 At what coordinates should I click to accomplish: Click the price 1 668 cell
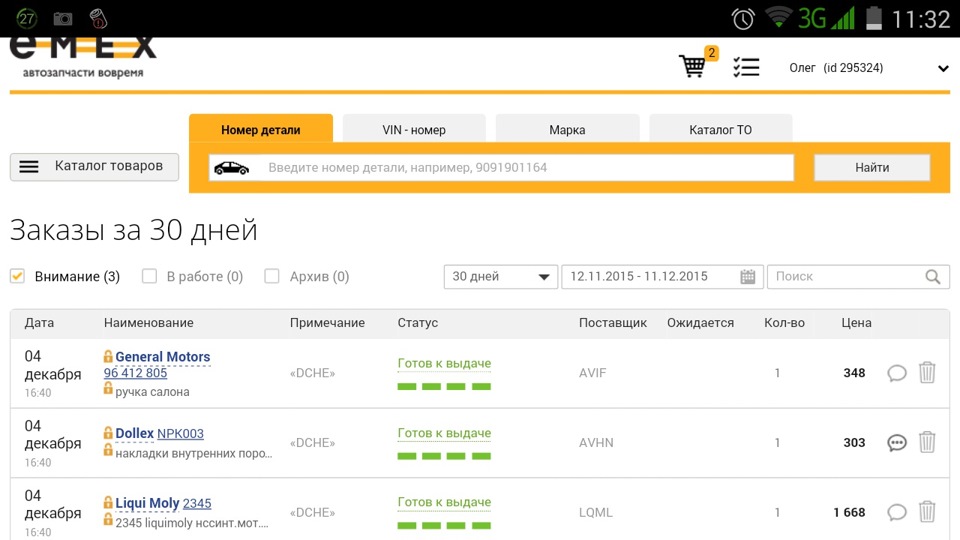[849, 512]
